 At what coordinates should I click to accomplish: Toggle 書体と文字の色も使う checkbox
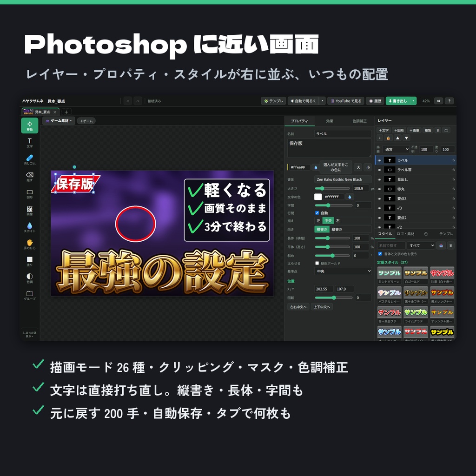coord(380,254)
